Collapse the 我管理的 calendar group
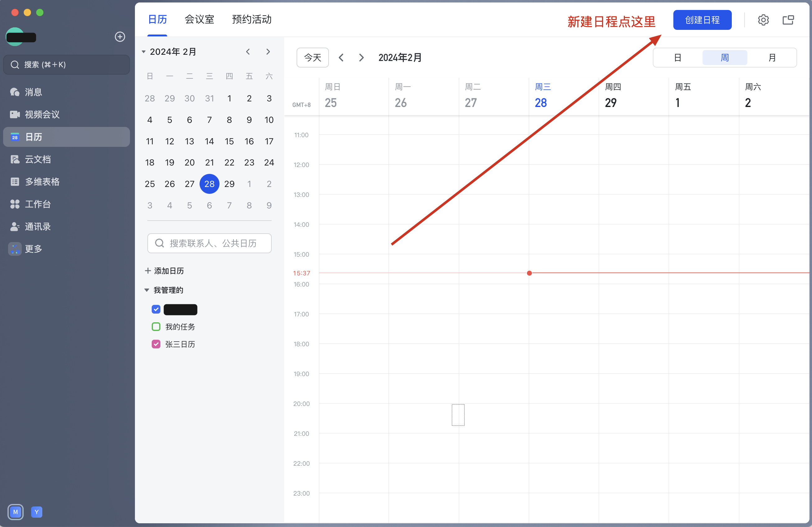The image size is (812, 527). tap(147, 290)
